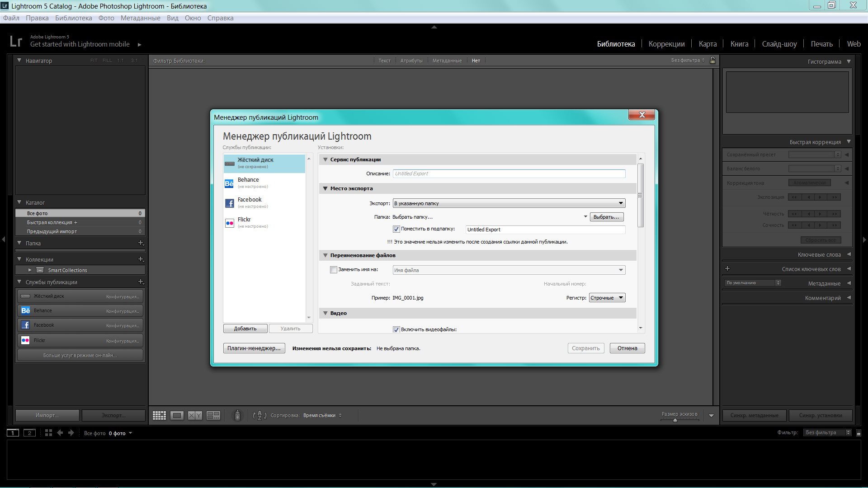Open Flickr service in left panel
Screen dimensions: 868x488
[80, 340]
